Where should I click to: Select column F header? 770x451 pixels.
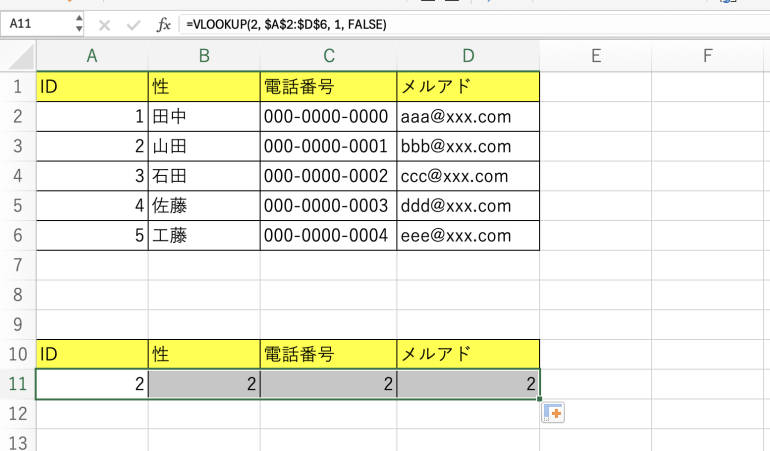(x=707, y=56)
